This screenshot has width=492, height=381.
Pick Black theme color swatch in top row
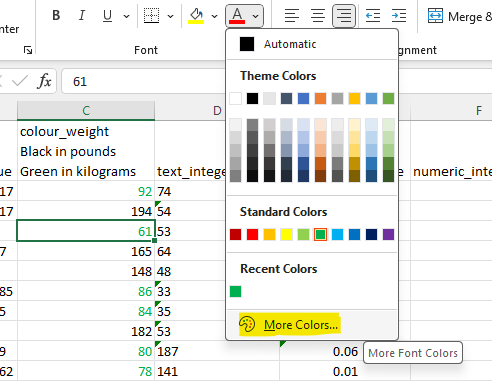click(x=252, y=99)
